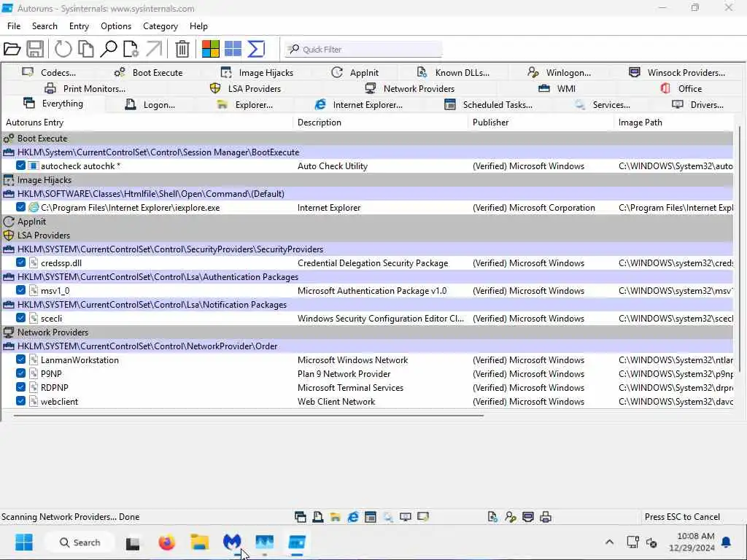Open the Search menu

[44, 26]
